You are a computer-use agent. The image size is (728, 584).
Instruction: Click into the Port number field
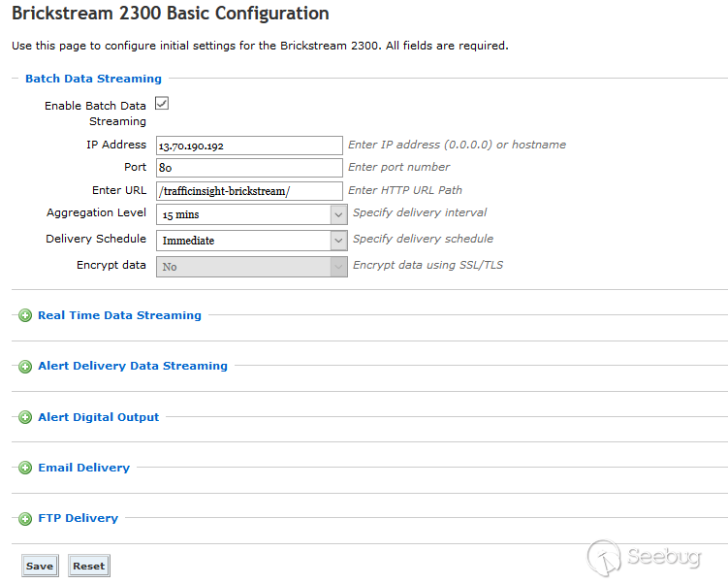tap(249, 168)
